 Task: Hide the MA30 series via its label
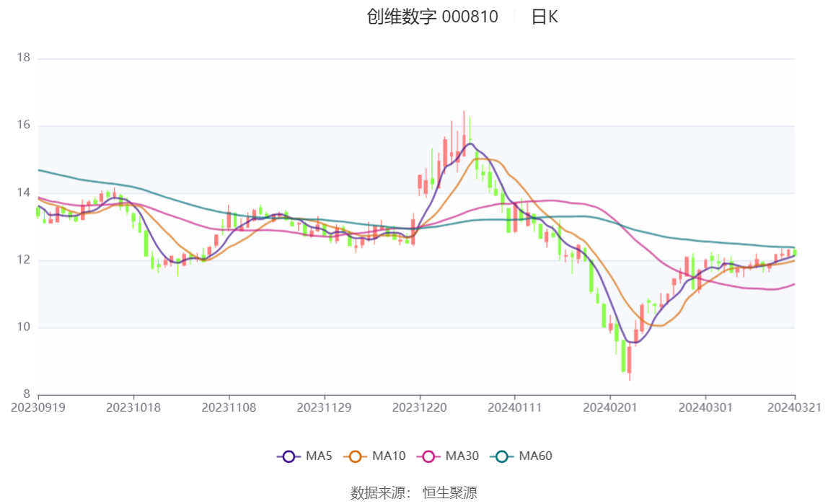pyautogui.click(x=462, y=456)
